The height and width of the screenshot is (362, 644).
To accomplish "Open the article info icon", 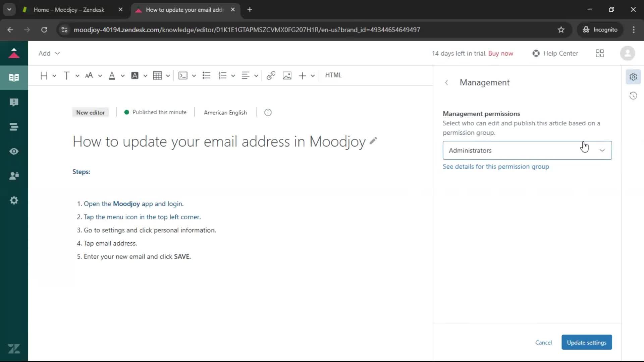I will [x=268, y=113].
